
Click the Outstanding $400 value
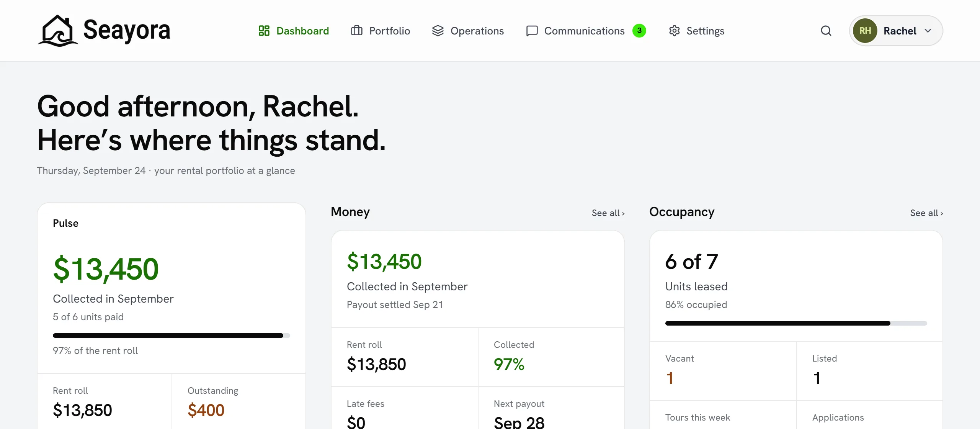[x=206, y=410]
